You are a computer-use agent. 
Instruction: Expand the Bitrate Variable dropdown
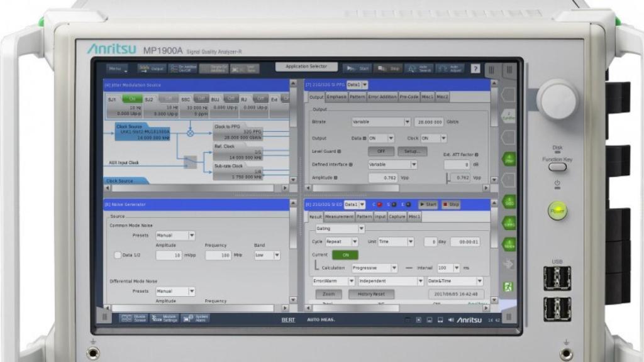pyautogui.click(x=380, y=122)
